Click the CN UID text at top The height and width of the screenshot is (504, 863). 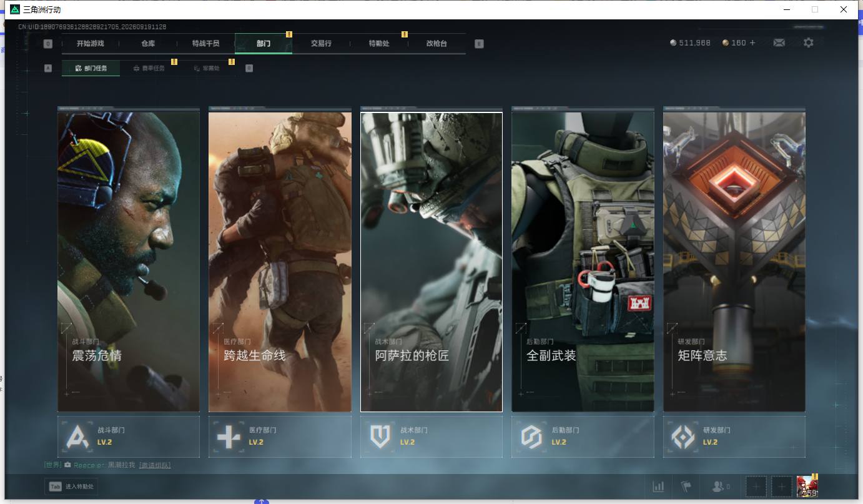[x=92, y=27]
